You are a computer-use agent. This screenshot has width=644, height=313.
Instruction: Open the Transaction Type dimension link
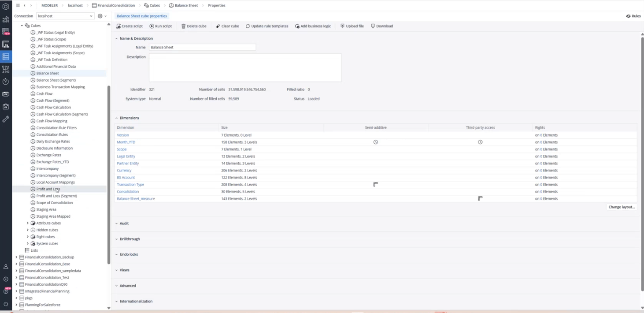pyautogui.click(x=130, y=184)
